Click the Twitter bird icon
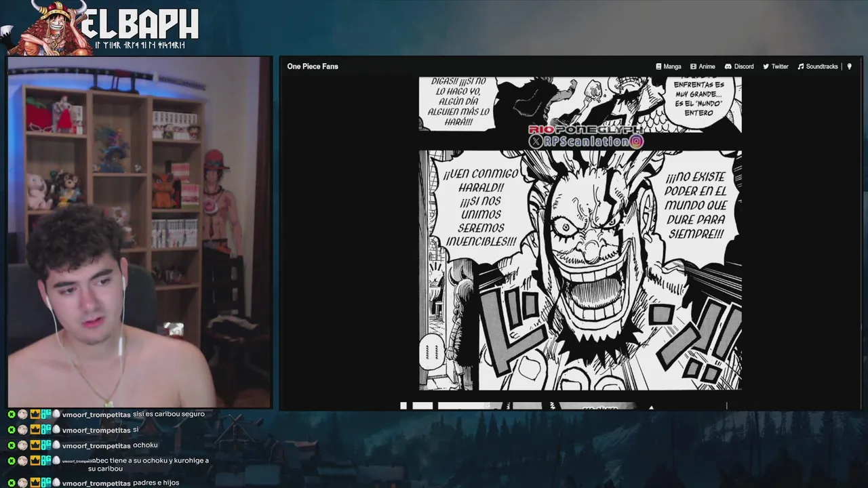 (766, 66)
